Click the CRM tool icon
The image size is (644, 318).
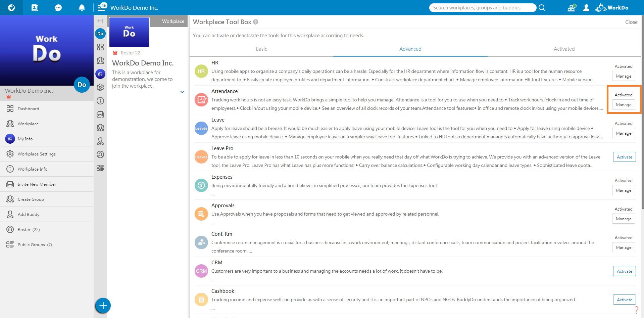pos(201,271)
